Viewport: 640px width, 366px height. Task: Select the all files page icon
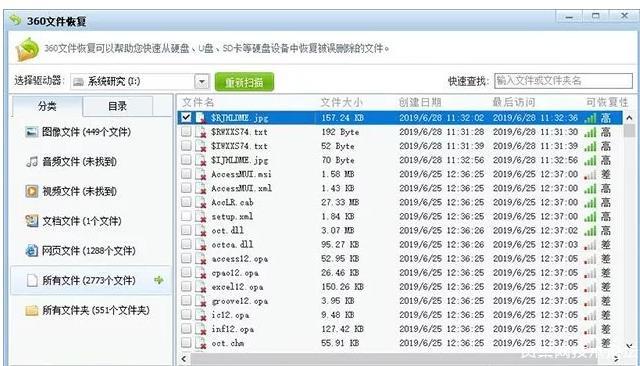point(31,280)
